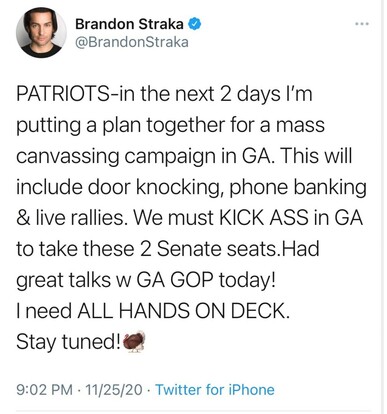The width and height of the screenshot is (387, 414).
Task: Click the turkey emoji after Stay tuned
Action: pyautogui.click(x=134, y=342)
